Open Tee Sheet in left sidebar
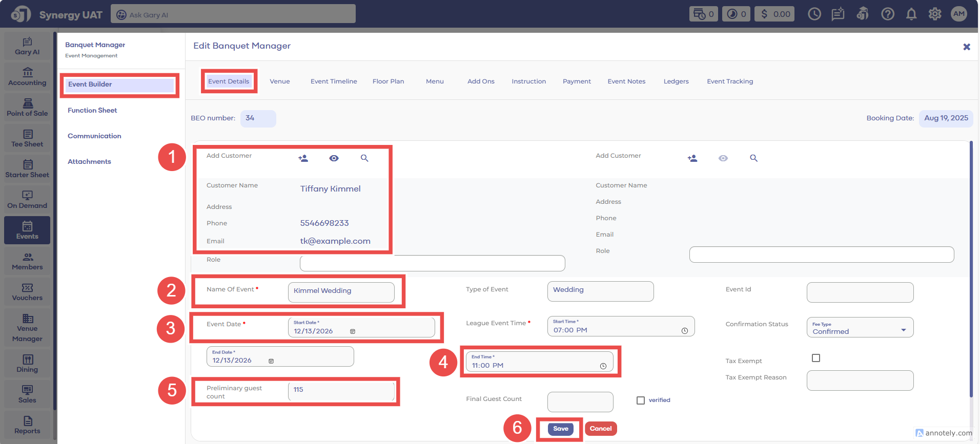The width and height of the screenshot is (980, 444). [x=27, y=138]
